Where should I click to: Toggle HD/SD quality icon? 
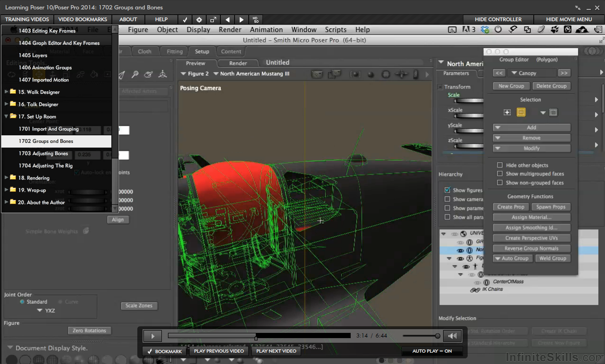pyautogui.click(x=256, y=20)
